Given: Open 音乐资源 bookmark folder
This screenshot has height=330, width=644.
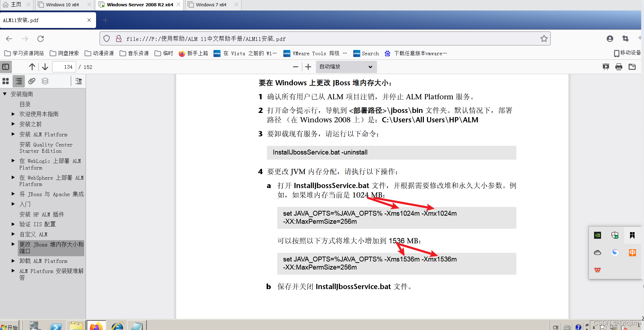Looking at the screenshot, I should click(134, 53).
